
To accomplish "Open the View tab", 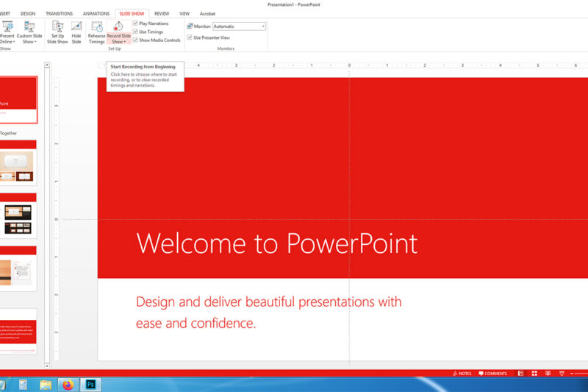I will click(184, 13).
